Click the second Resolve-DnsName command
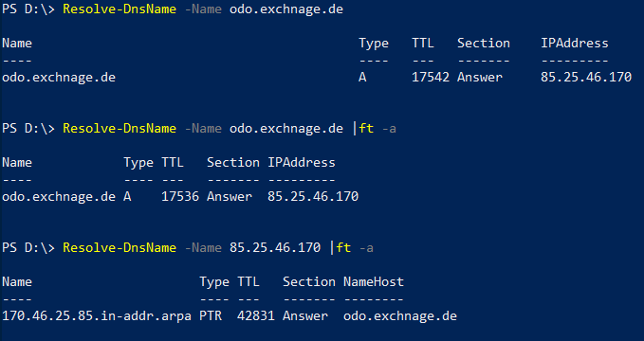 pyautogui.click(x=120, y=129)
